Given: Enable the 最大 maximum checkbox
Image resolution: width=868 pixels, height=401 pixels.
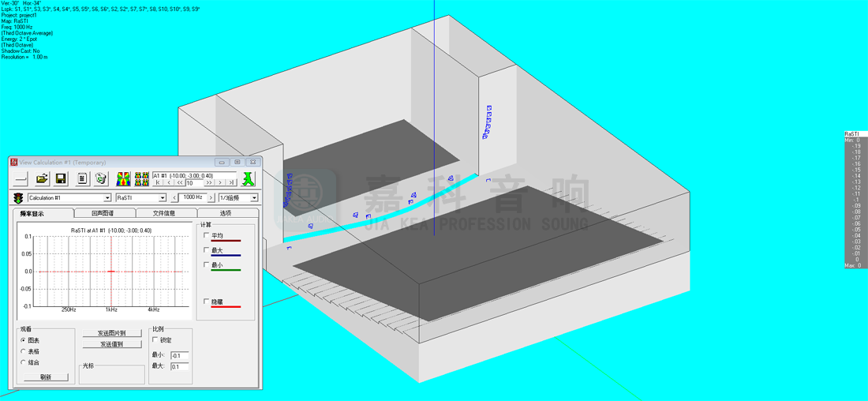Looking at the screenshot, I should (207, 250).
